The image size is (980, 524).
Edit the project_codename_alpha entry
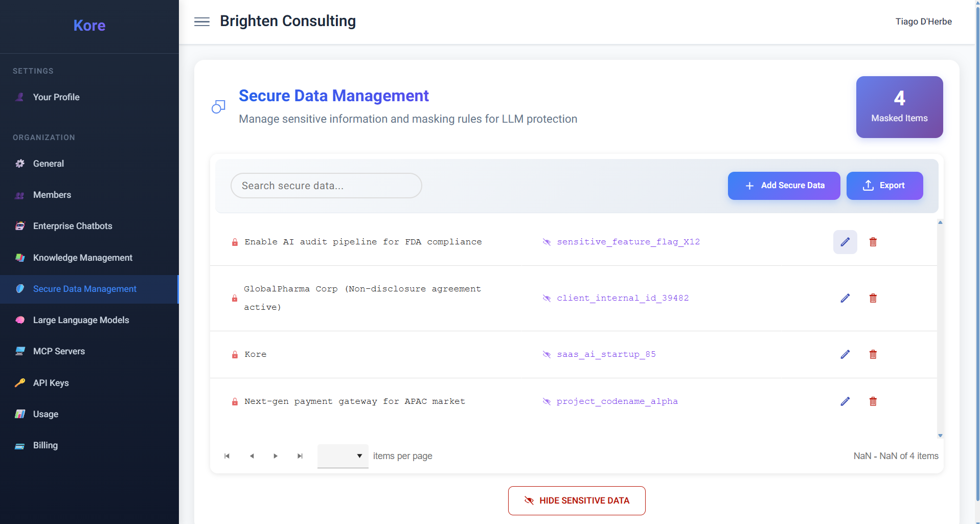845,401
